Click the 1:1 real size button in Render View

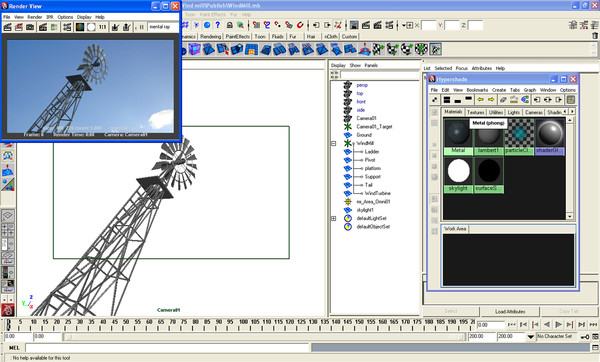pyautogui.click(x=103, y=27)
